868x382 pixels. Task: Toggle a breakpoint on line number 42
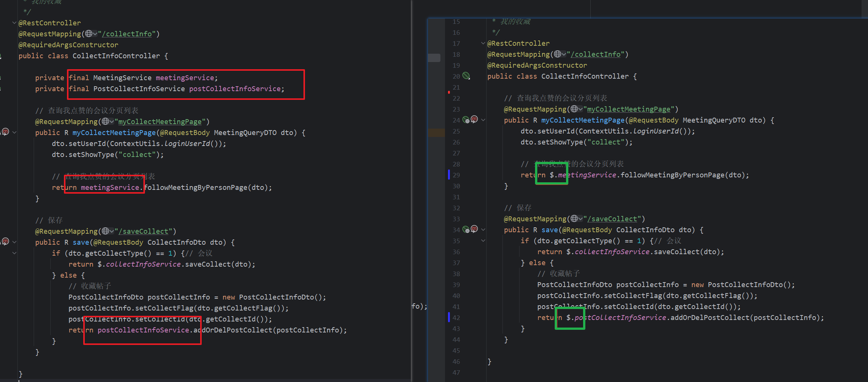456,318
